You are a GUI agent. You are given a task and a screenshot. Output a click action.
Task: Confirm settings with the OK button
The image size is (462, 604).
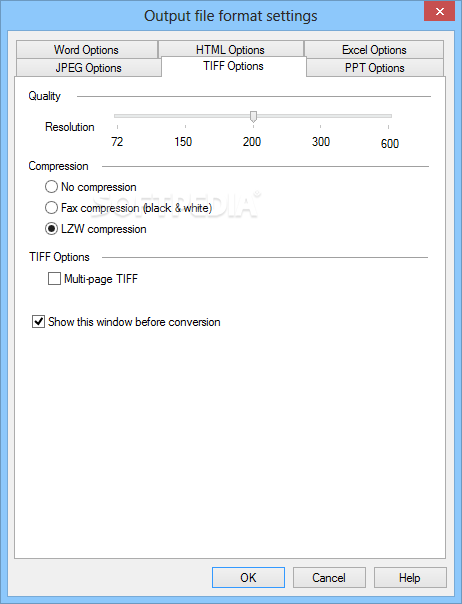248,577
